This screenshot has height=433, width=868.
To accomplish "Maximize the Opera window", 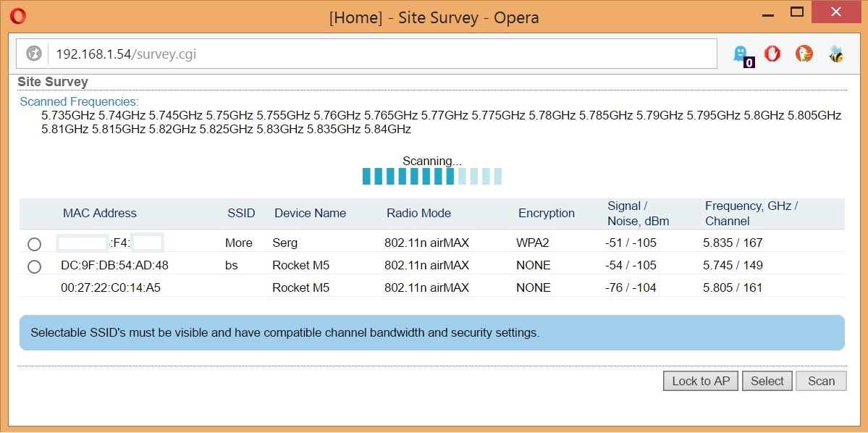I will pyautogui.click(x=796, y=12).
